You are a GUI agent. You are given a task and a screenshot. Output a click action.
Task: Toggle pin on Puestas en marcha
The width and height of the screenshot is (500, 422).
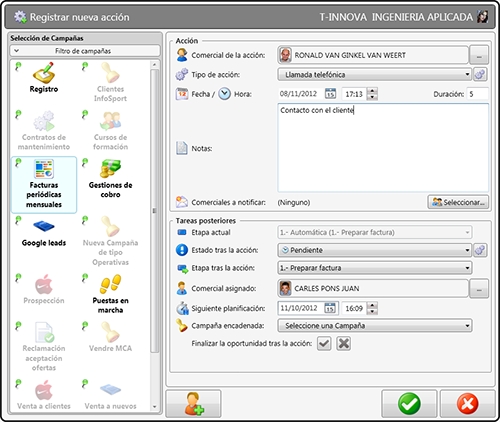[x=85, y=278]
